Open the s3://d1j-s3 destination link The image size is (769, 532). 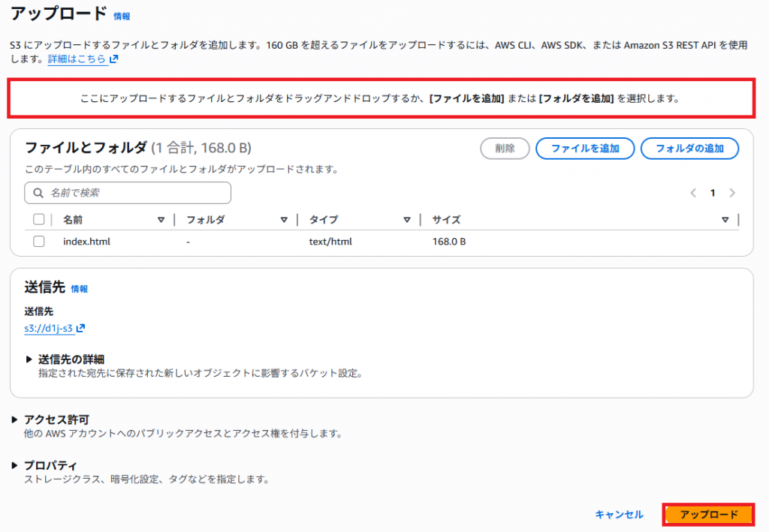[x=49, y=328]
